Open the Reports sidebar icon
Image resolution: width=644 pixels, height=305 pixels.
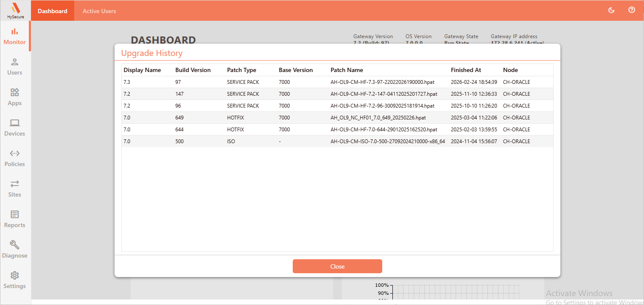pos(14,219)
